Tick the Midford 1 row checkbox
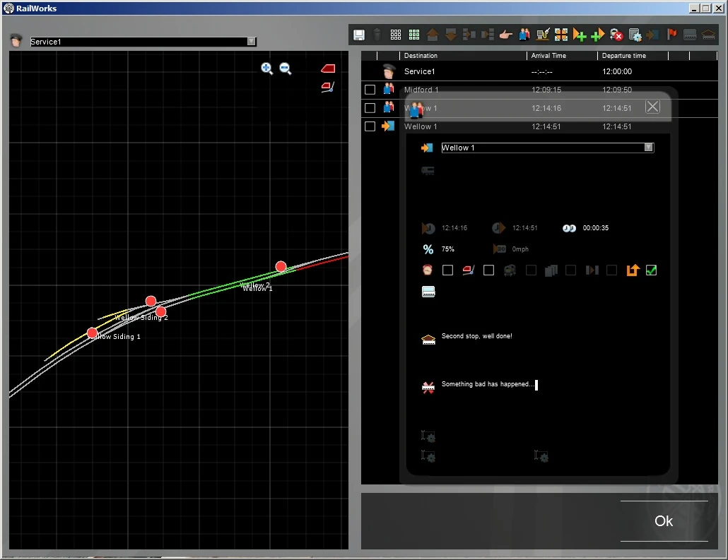The image size is (728, 560). point(370,90)
